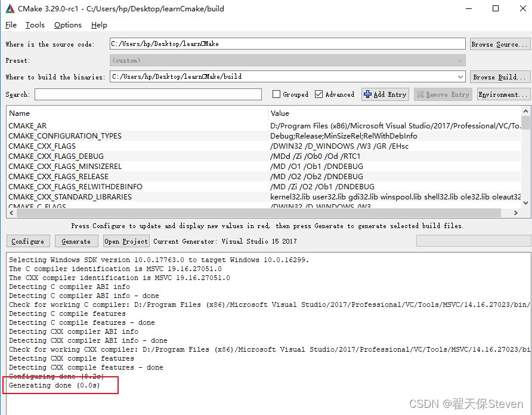Click the horizontal scrollbar thumb of cache table
Screen dimensions: 532x415
point(259,213)
